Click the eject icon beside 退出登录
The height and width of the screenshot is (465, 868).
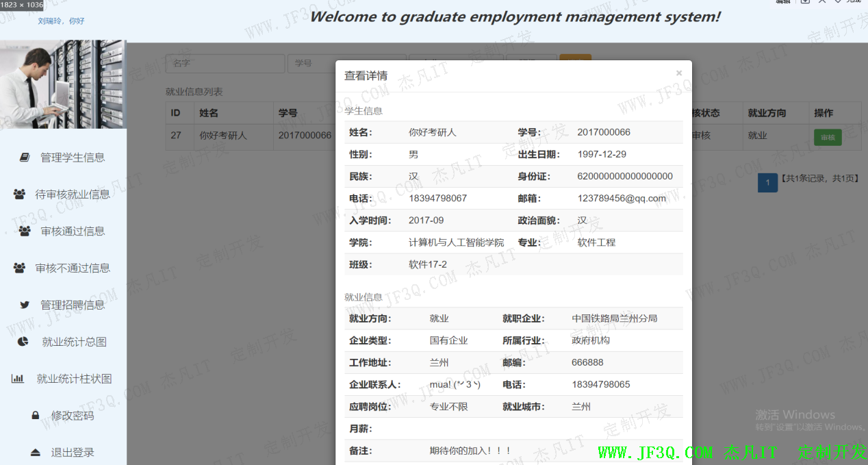click(35, 453)
